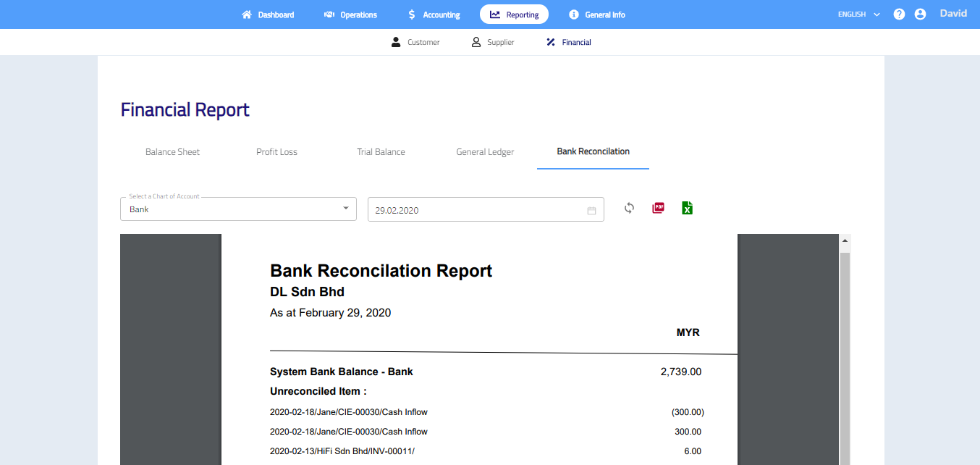Click the report scrollbar up arrow
Screen dimensions: 980x465
click(845, 240)
